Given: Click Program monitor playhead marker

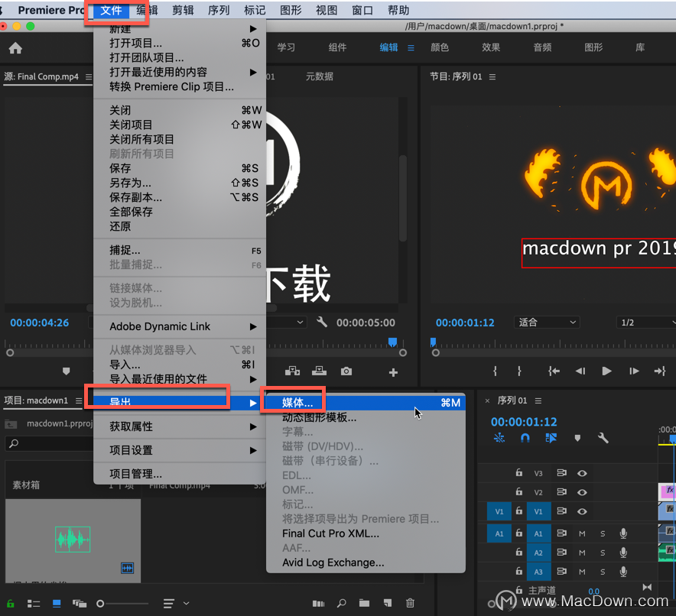Looking at the screenshot, I should 433,342.
